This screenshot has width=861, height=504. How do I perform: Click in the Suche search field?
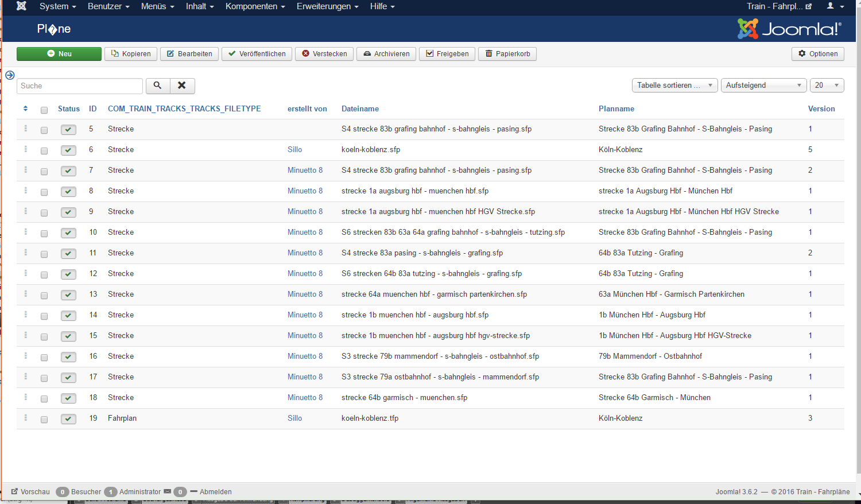pyautogui.click(x=80, y=86)
